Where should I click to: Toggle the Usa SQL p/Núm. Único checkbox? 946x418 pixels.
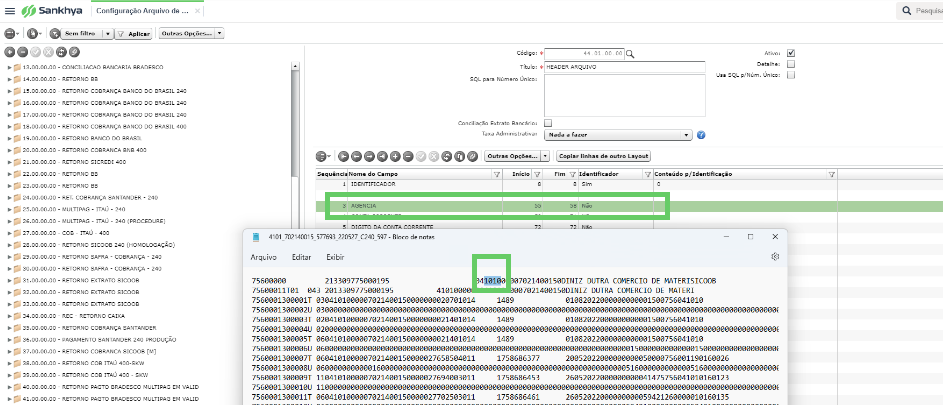pos(791,75)
